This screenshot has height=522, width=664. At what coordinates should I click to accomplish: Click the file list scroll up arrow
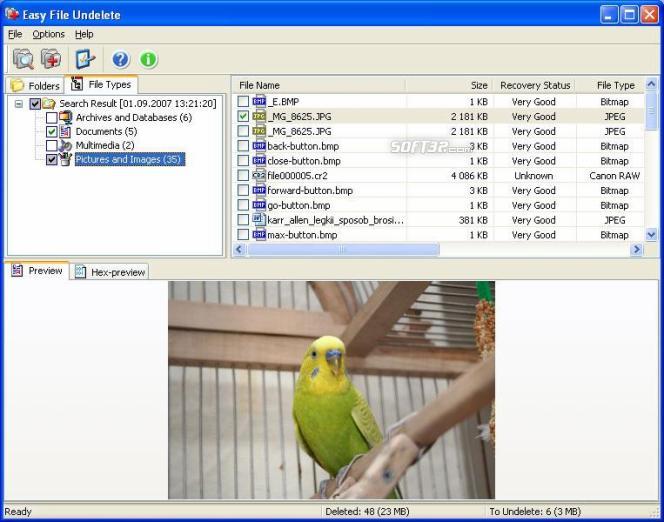pyautogui.click(x=651, y=84)
